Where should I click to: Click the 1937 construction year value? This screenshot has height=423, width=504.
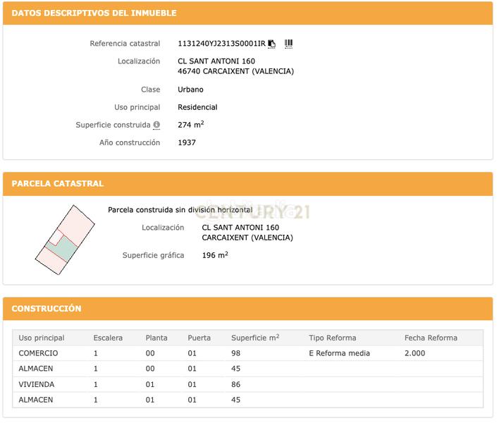pos(187,142)
